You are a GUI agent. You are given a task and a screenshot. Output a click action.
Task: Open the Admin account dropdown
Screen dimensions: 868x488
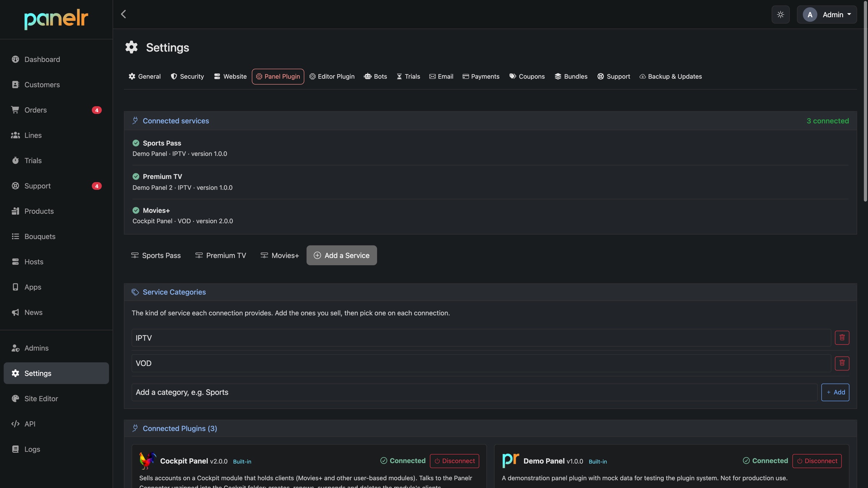point(827,14)
